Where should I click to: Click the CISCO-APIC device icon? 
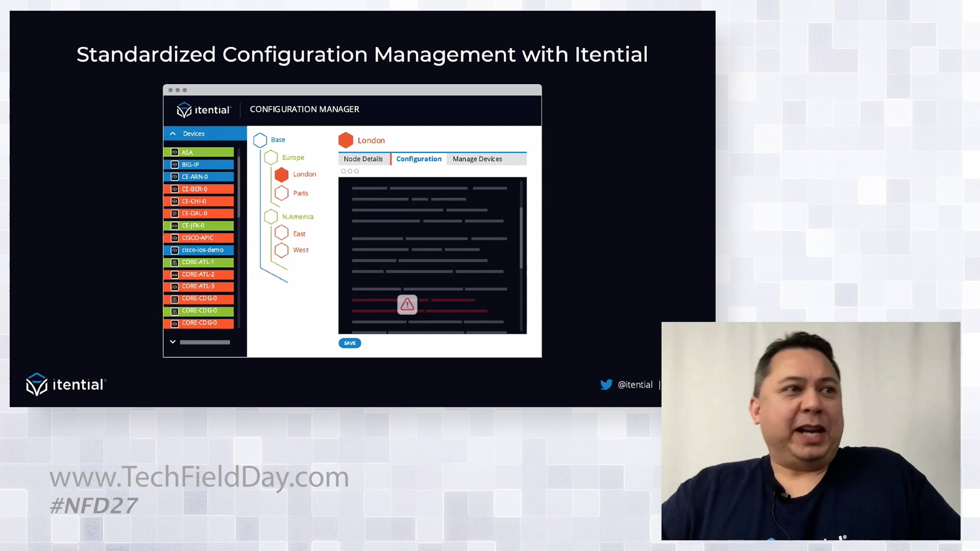point(175,238)
